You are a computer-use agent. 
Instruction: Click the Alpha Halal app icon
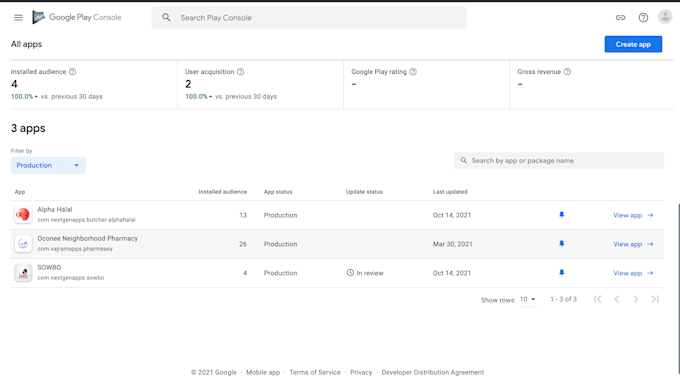tap(23, 214)
